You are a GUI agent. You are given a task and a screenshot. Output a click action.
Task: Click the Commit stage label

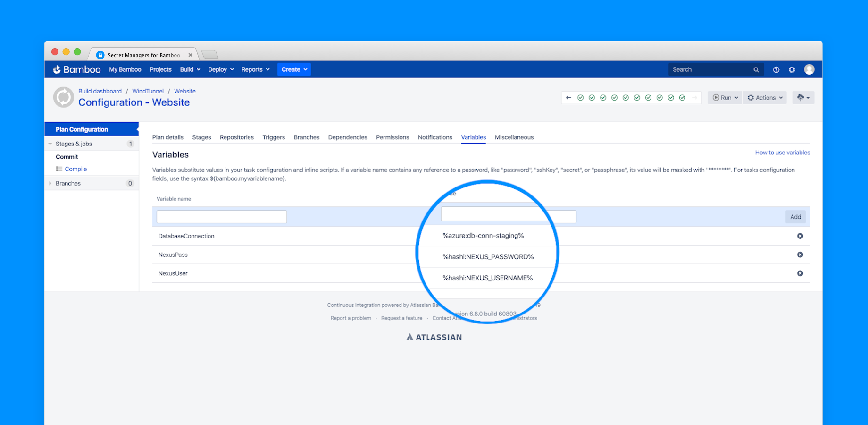click(x=67, y=157)
